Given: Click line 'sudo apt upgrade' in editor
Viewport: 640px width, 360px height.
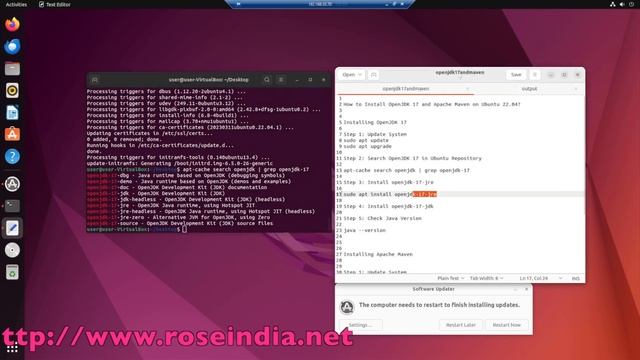Looking at the screenshot, I should click(x=367, y=146).
